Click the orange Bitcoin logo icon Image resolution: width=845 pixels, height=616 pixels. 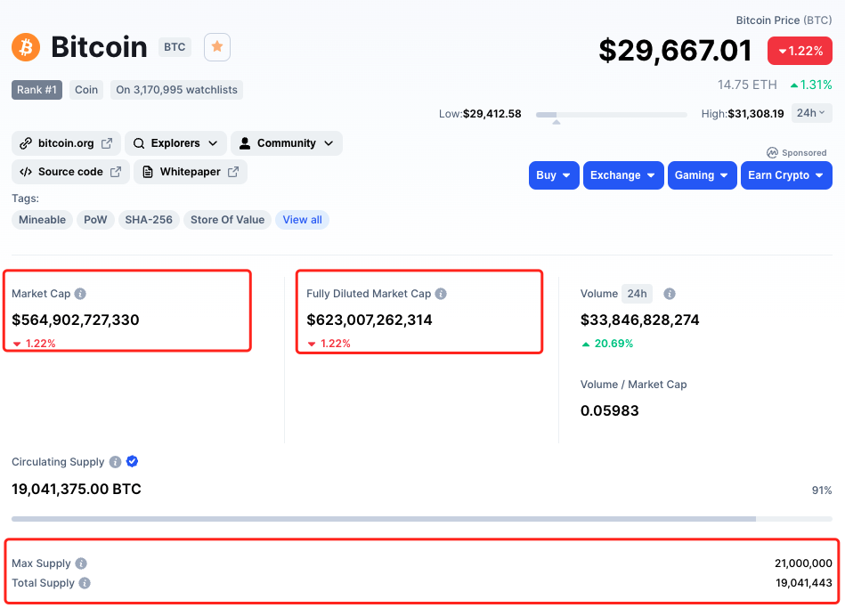click(x=26, y=47)
